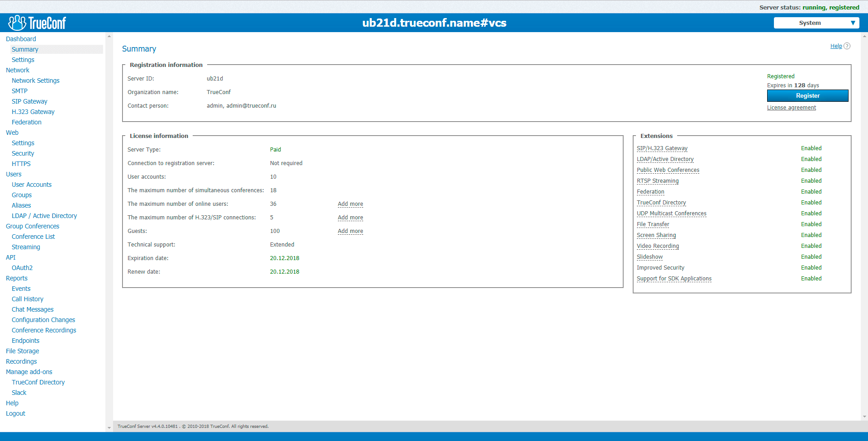Click Add more next to H.323/SIP connections

[x=350, y=217]
